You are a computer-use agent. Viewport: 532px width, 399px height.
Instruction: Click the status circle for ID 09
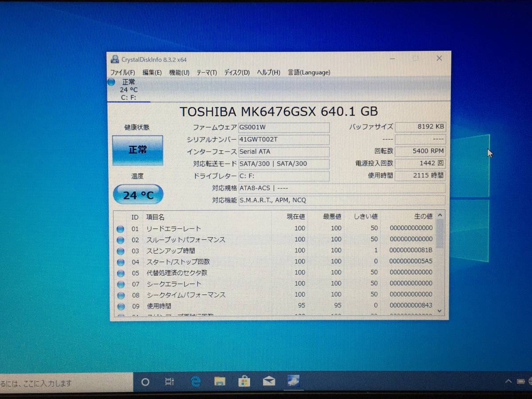point(121,306)
